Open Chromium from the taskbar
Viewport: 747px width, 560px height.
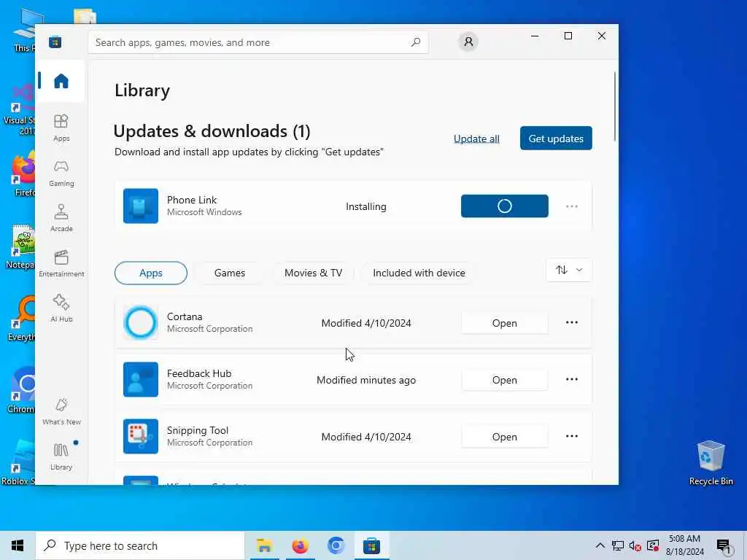(336, 545)
